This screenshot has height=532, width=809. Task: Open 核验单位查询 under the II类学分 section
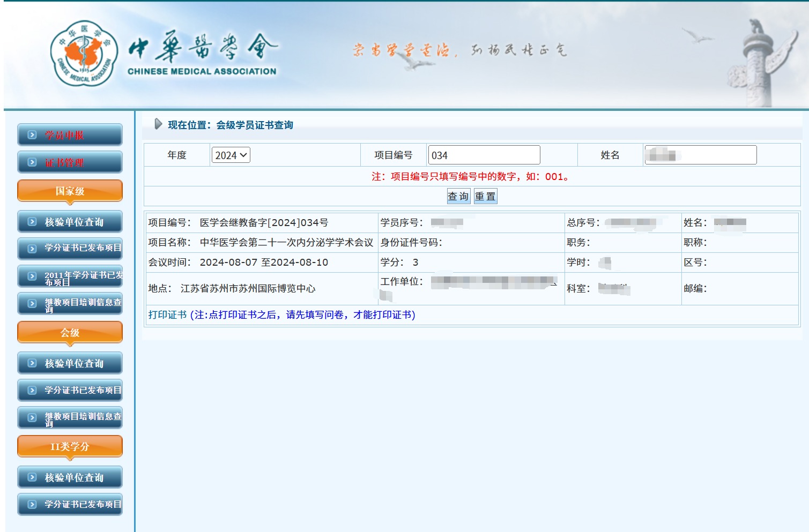pyautogui.click(x=70, y=477)
